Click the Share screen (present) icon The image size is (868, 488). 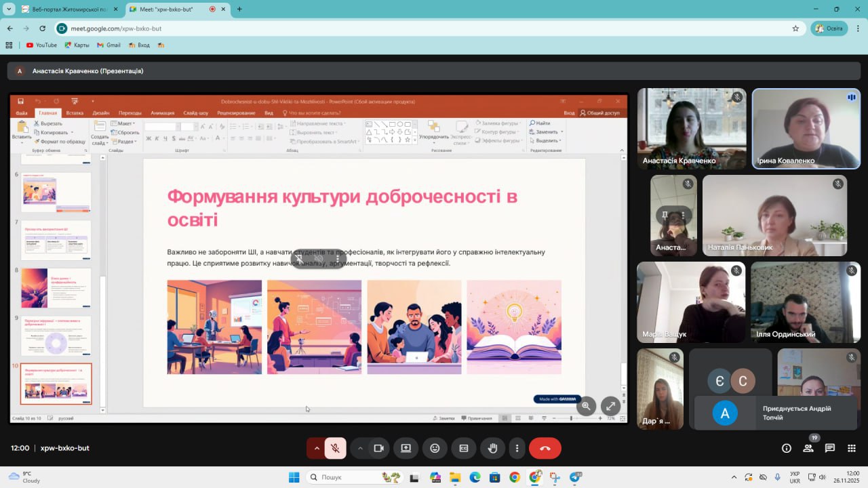pyautogui.click(x=406, y=448)
